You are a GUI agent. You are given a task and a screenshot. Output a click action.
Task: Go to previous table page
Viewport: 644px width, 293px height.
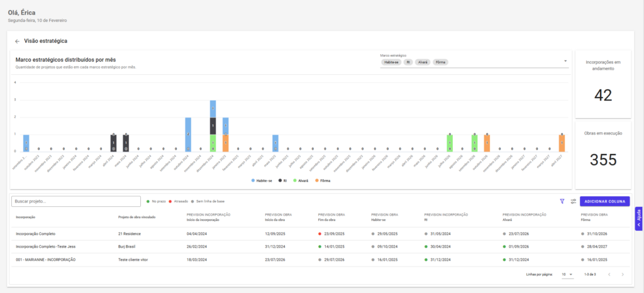coord(609,274)
